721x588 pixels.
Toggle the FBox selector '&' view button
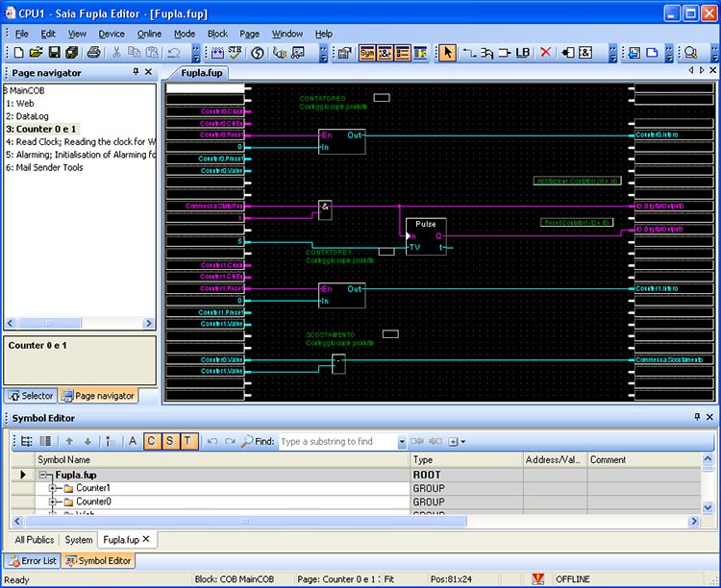pos(385,53)
